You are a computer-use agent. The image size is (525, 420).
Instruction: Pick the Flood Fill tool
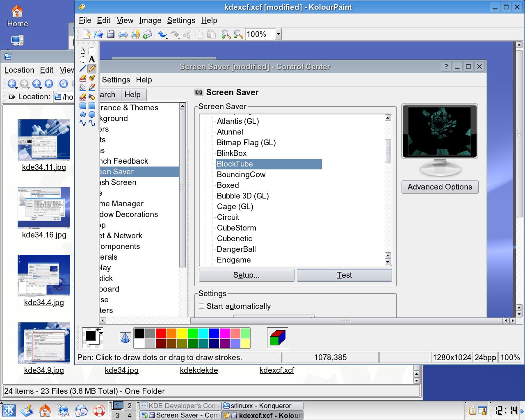[x=83, y=87]
